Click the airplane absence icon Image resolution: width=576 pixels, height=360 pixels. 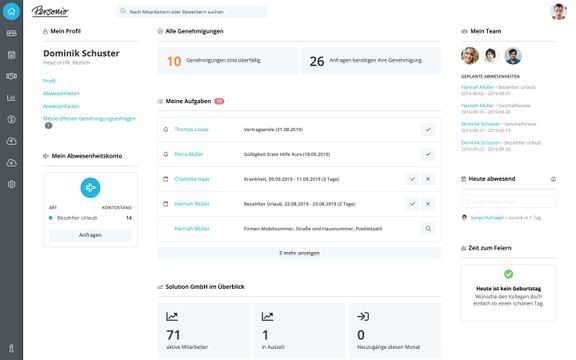90,188
